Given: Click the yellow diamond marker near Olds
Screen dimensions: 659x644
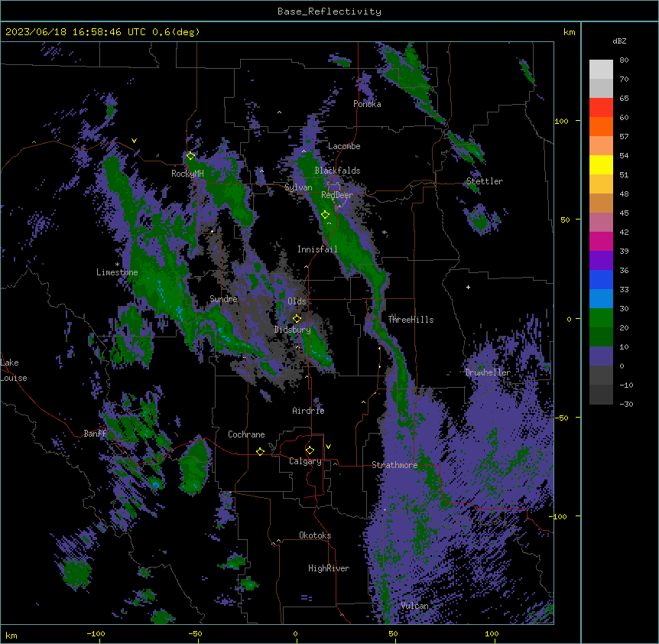Looking at the screenshot, I should pos(297,319).
